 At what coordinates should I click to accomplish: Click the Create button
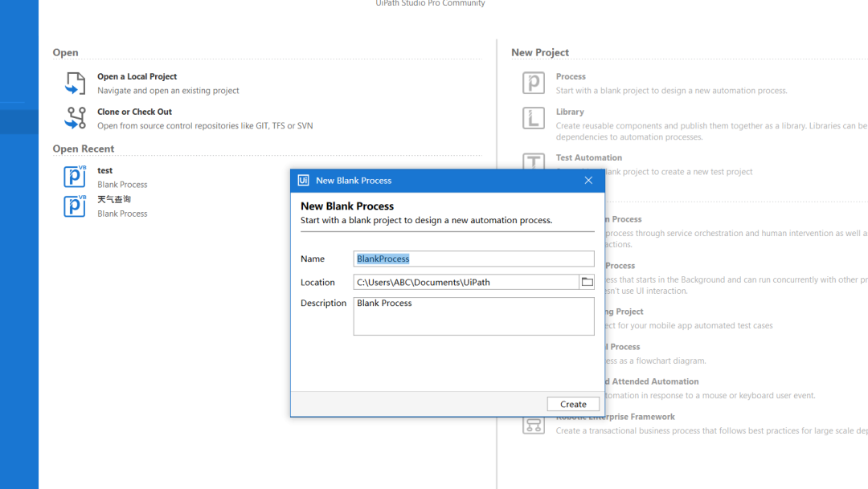tap(573, 405)
